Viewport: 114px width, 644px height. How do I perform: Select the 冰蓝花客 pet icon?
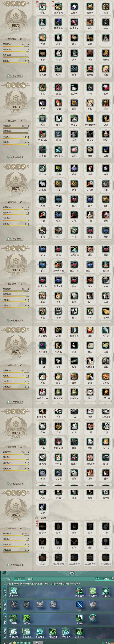click(74, 249)
